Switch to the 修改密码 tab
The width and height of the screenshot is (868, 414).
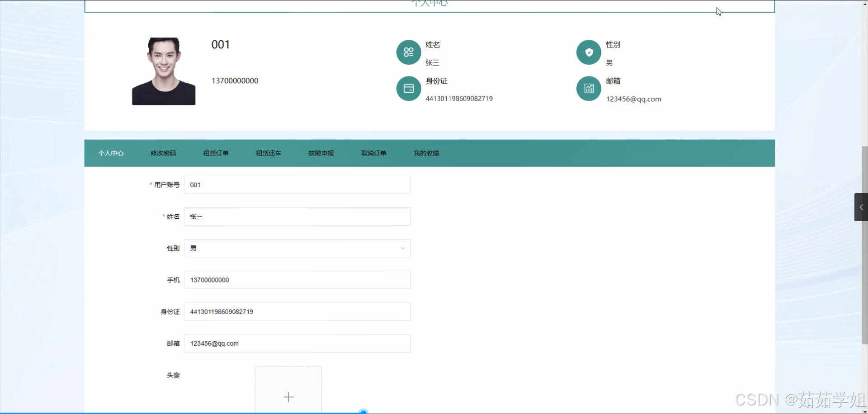tap(163, 153)
